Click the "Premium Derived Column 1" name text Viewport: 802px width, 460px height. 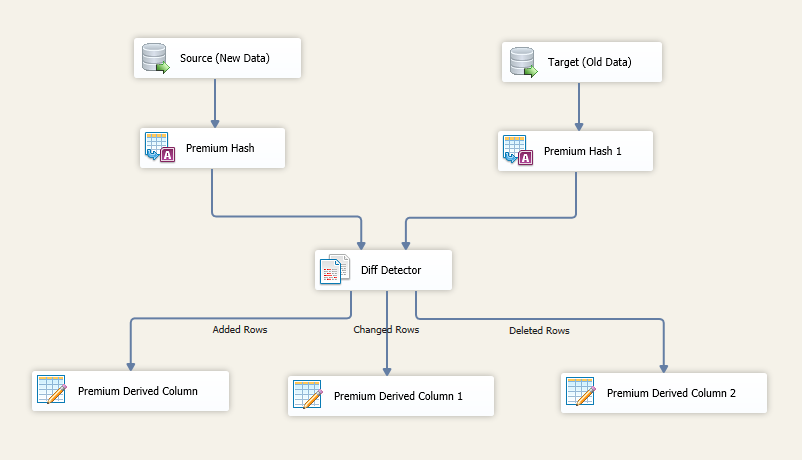click(x=398, y=396)
